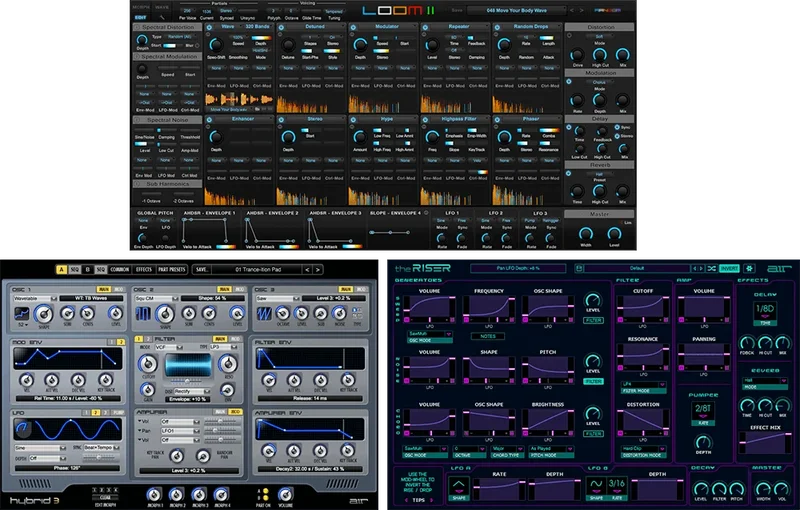Adjust Hybrid 3 LFO depth slider
Screen dimensions: 800x510
(99, 458)
